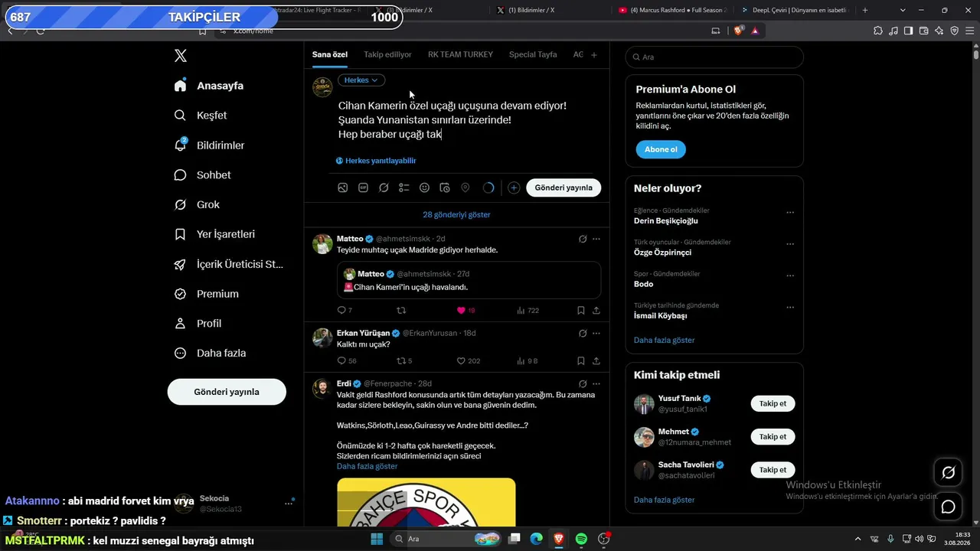The image size is (980, 551).
Task: Follow Sacha Tavolieri with Takip et
Action: [773, 470]
